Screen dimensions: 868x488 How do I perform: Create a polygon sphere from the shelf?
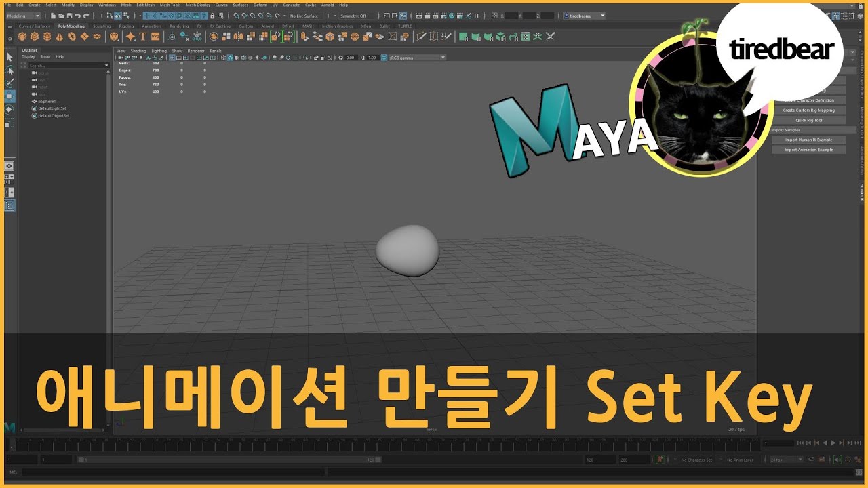22,36
